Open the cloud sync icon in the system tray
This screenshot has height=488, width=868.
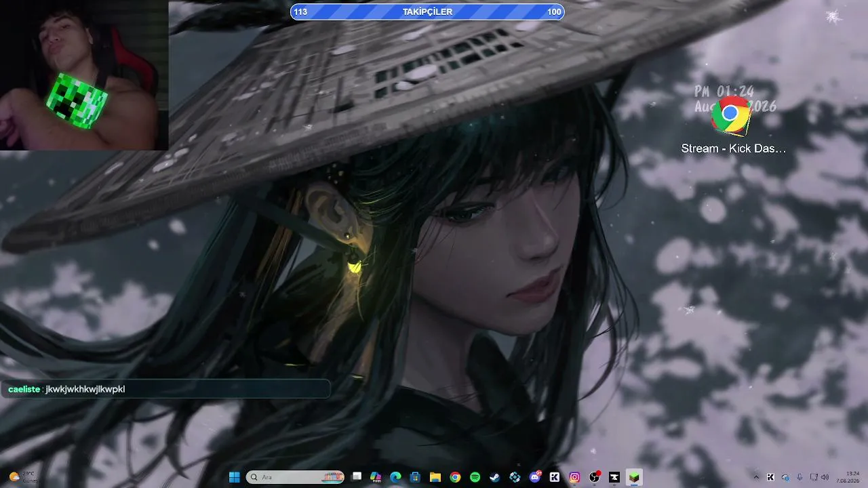[785, 477]
